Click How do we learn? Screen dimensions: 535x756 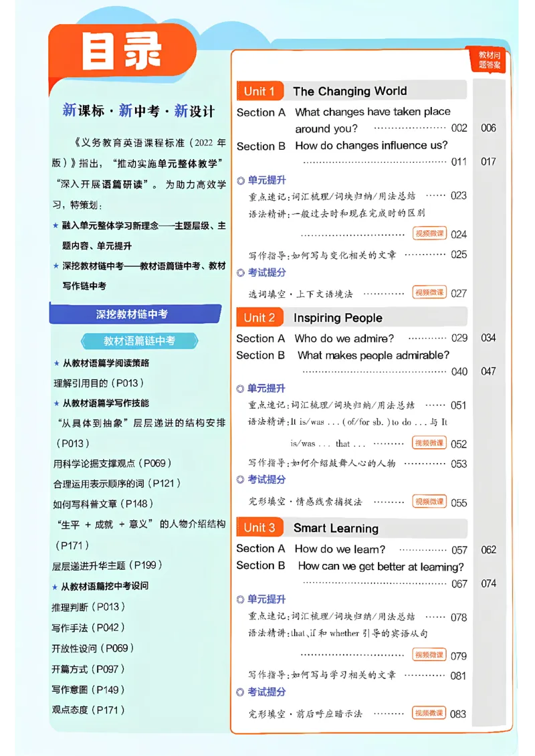[340, 549]
